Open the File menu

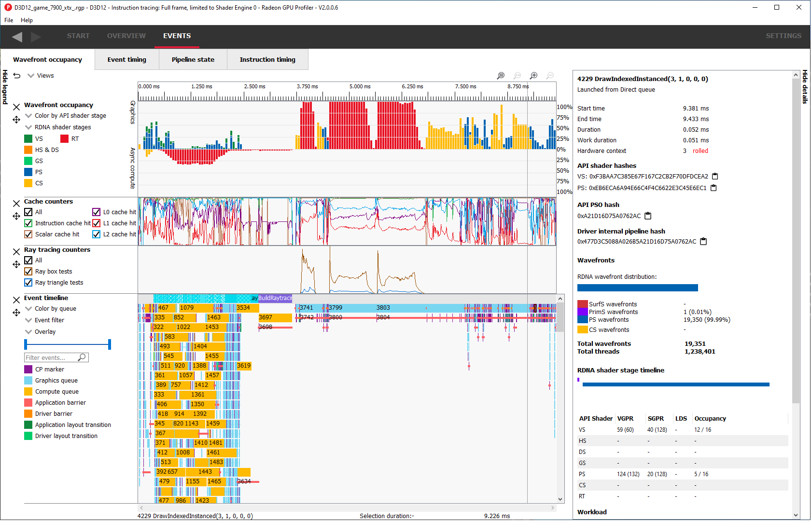[8, 20]
